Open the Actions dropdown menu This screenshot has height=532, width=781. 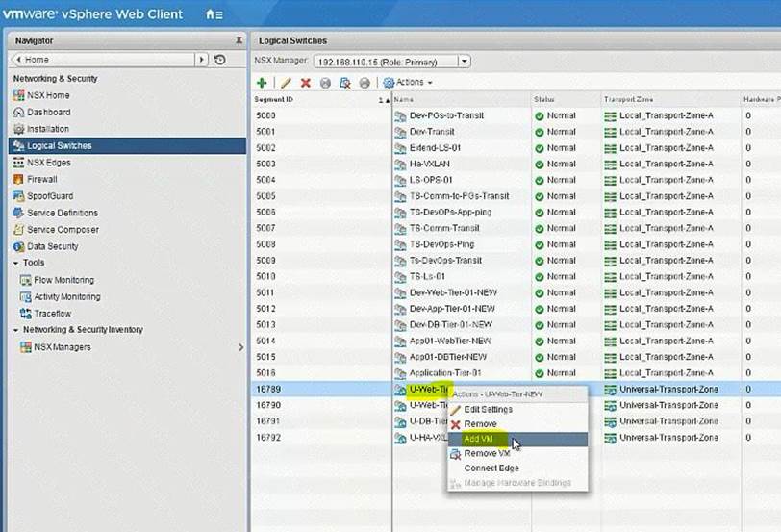(x=410, y=83)
